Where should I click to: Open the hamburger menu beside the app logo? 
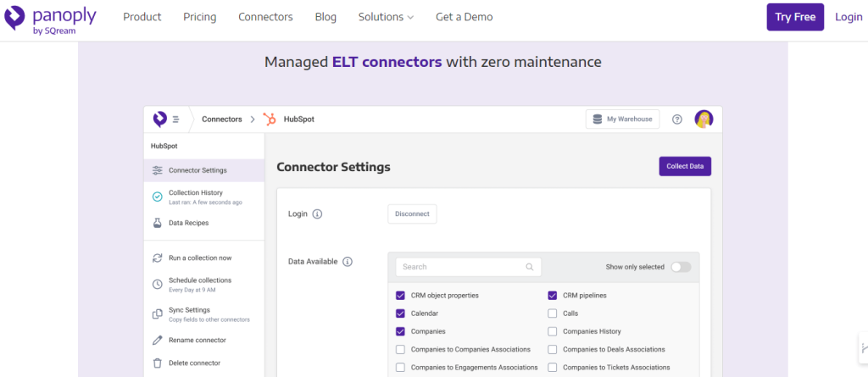click(175, 119)
